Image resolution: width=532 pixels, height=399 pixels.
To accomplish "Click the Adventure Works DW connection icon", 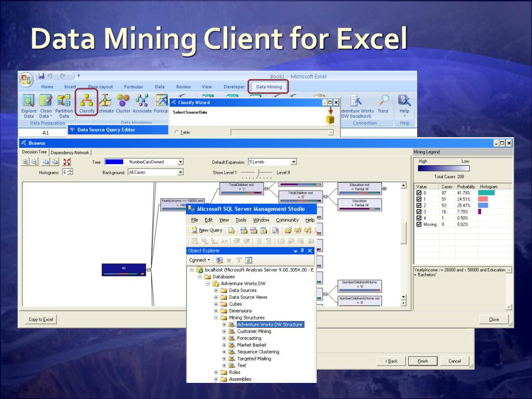I will coord(356,100).
